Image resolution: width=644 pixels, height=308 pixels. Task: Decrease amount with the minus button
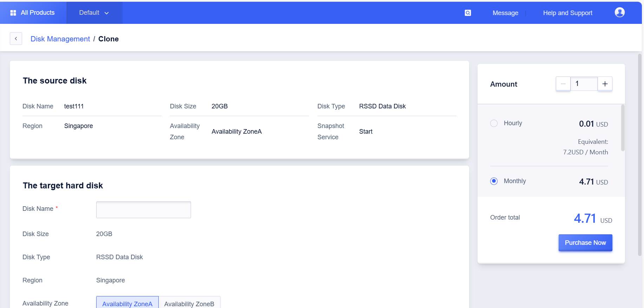(x=563, y=84)
